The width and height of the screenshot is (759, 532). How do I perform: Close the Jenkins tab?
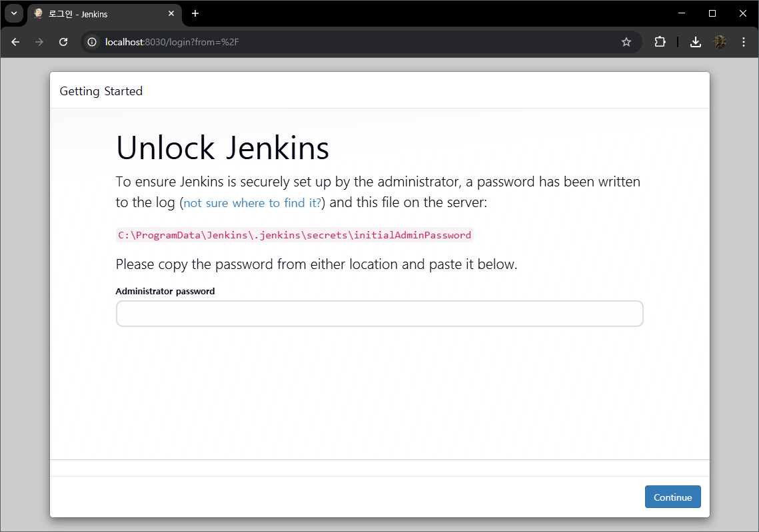[x=171, y=13]
